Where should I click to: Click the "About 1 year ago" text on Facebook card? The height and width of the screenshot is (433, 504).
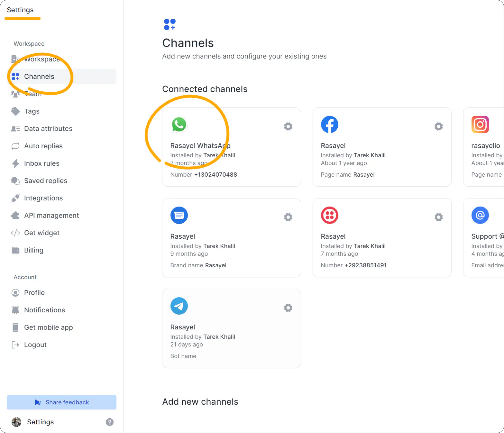click(344, 163)
